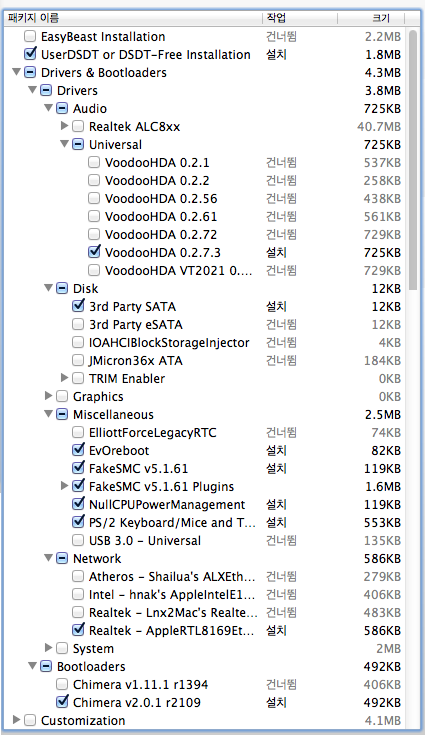Toggle the Universal group checkbox
Image resolution: width=425 pixels, height=735 pixels.
point(78,144)
